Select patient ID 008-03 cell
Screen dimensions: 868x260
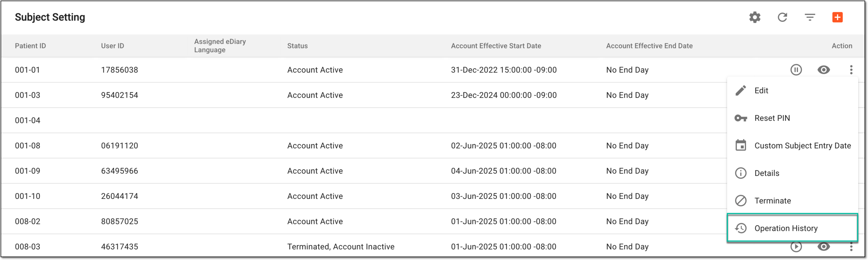tap(27, 247)
